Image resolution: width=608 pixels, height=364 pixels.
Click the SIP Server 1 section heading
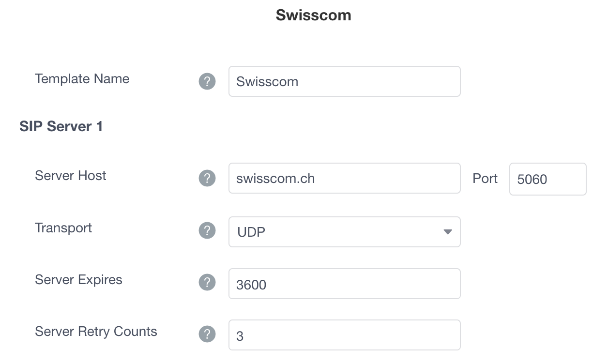point(61,126)
